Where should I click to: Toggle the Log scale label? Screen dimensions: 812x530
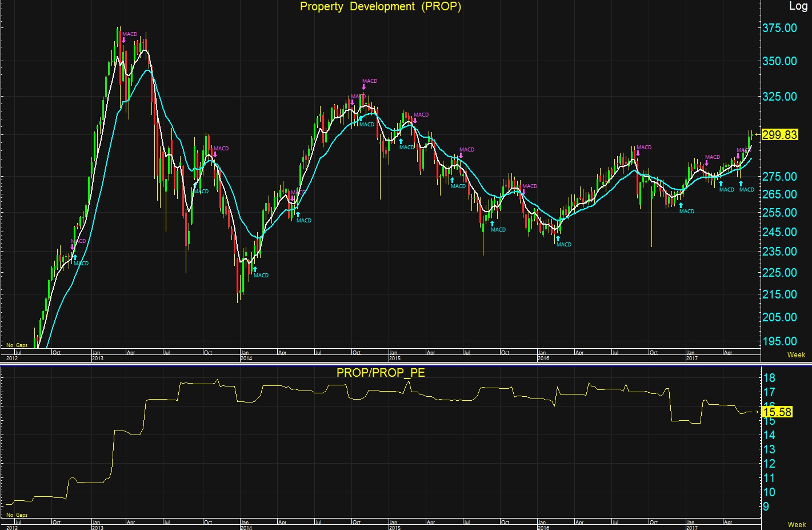[x=798, y=6]
